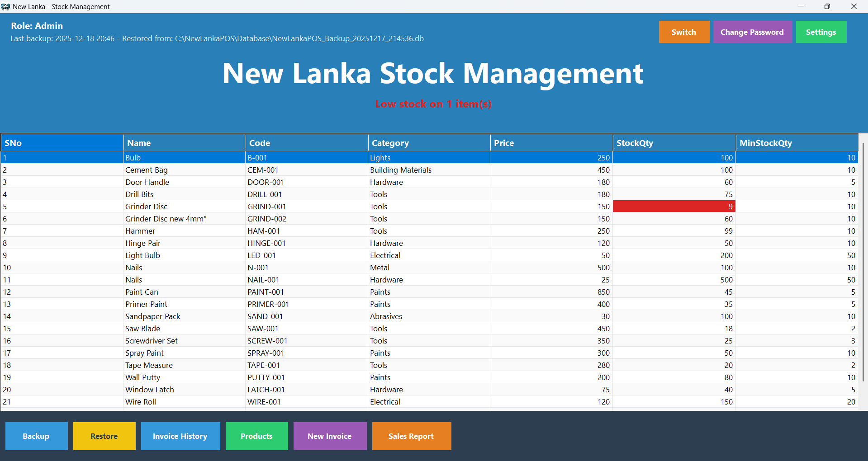868x461 pixels.
Task: Click the DOOR-001 code cell
Action: tap(307, 182)
